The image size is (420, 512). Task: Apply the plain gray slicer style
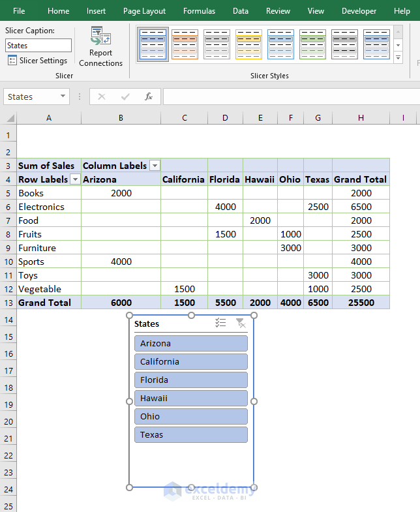click(217, 44)
